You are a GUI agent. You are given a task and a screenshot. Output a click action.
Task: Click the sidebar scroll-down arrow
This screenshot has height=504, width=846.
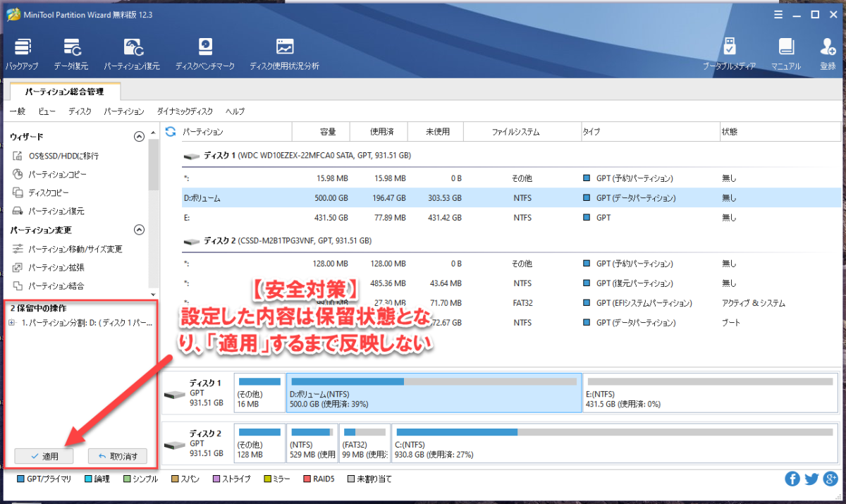(154, 293)
